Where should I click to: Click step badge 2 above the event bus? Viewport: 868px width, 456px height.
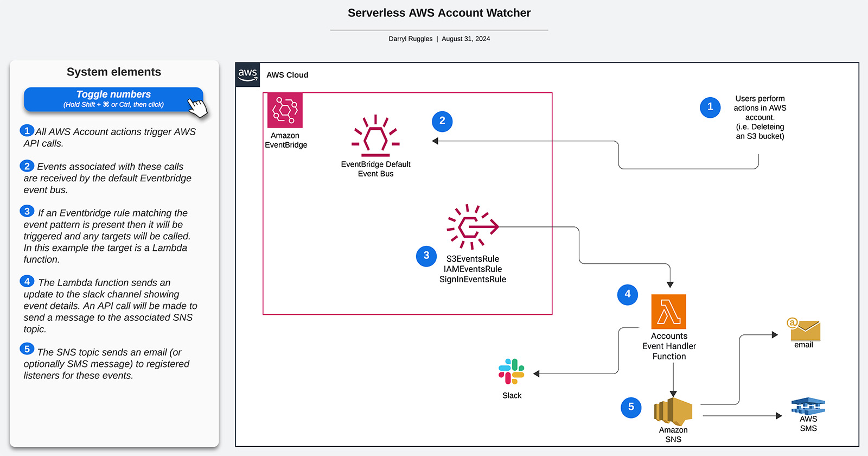[442, 122]
